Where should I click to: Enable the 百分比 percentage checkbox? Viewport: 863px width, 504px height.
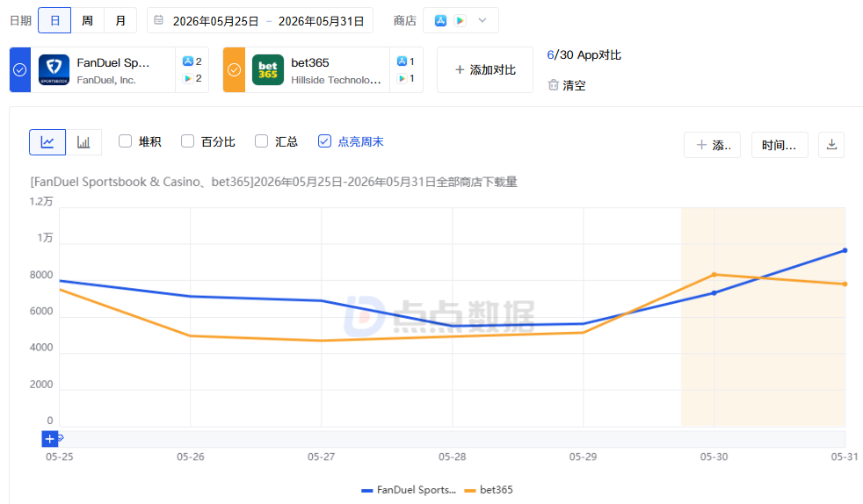point(188,141)
